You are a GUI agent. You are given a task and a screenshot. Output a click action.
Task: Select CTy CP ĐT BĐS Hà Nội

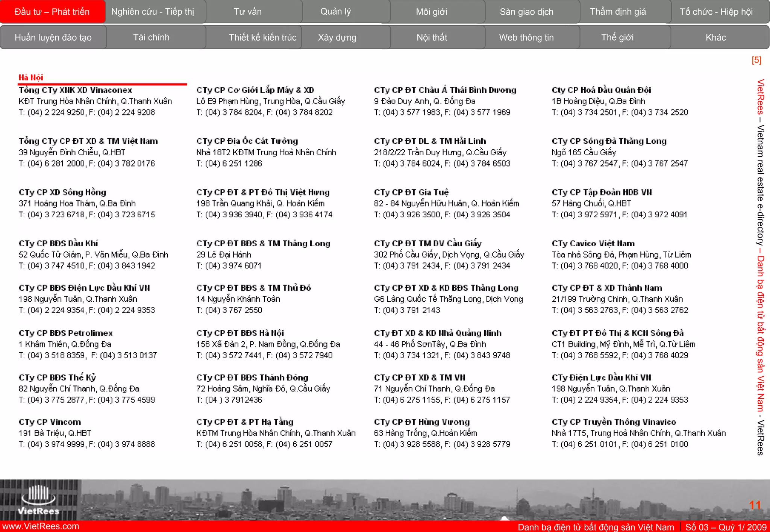coord(240,333)
